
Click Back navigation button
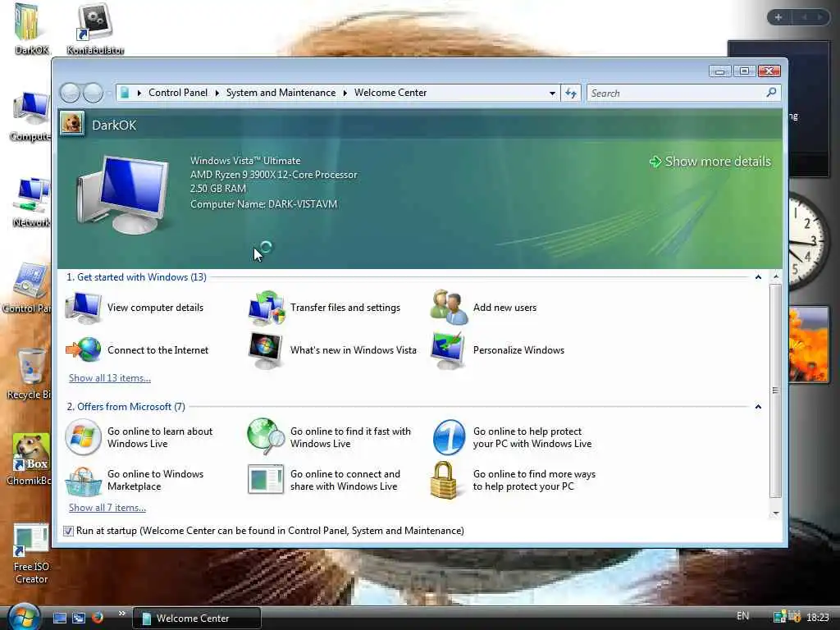70,93
